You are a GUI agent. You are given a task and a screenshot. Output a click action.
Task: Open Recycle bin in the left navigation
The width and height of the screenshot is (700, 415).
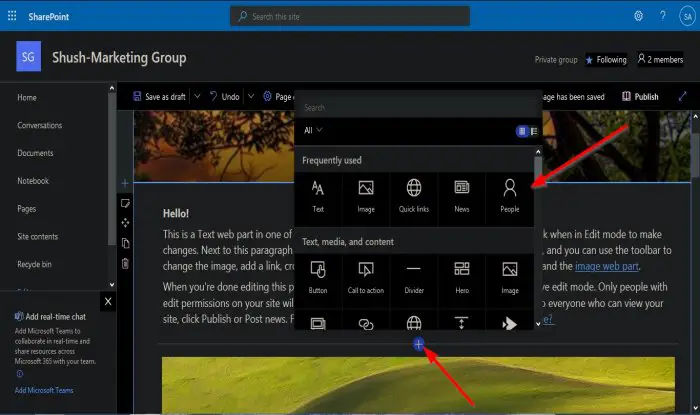(34, 264)
